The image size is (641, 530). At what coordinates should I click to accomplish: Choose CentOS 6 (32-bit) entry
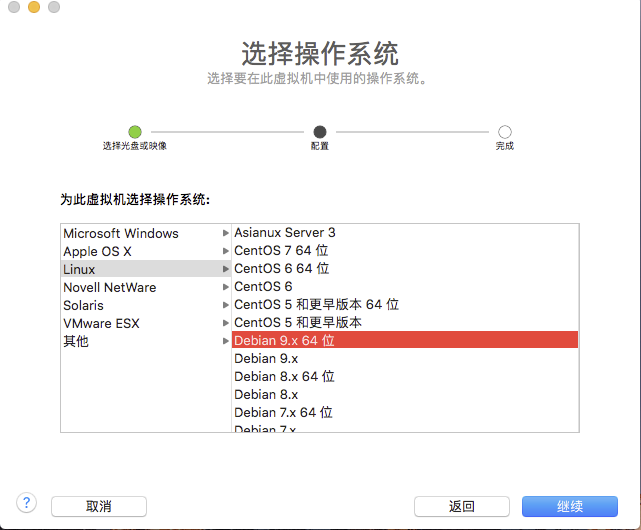click(405, 286)
